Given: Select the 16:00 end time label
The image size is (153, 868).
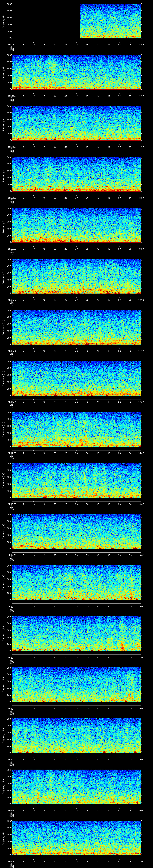Looking at the screenshot, I should (141, 606).
